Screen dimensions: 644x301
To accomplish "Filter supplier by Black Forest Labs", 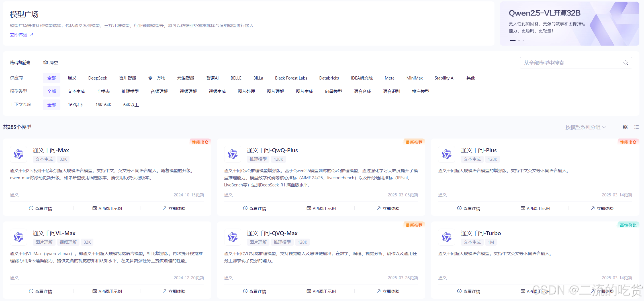I will tap(291, 78).
